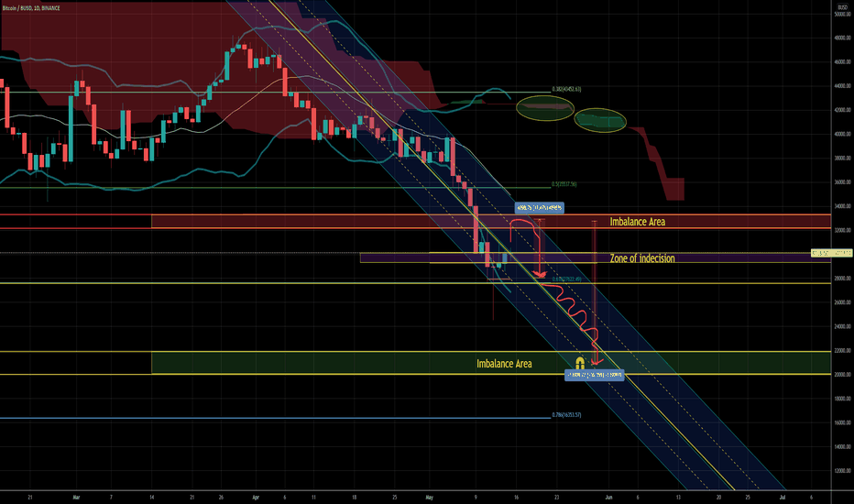The width and height of the screenshot is (854, 504).
Task: Click the 48000.00 price axis label
Action: click(x=842, y=38)
